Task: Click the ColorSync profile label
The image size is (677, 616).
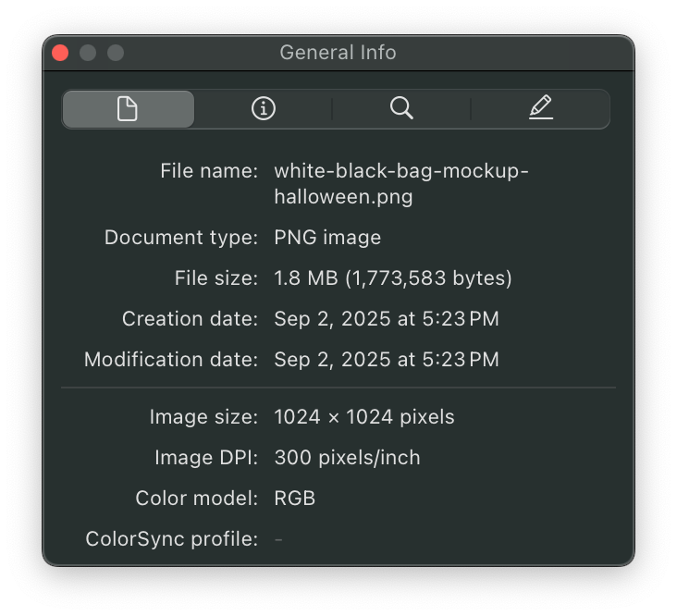Action: click(x=171, y=539)
